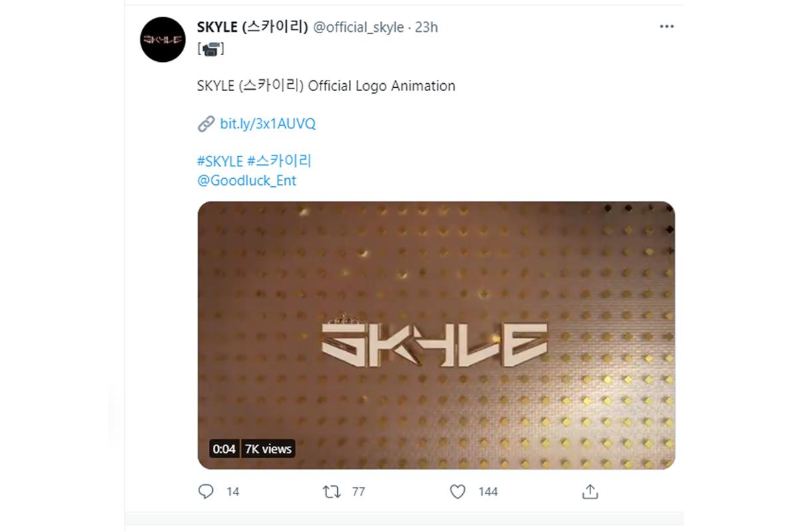Like the tweet using the heart icon
The height and width of the screenshot is (532, 798).
click(457, 491)
